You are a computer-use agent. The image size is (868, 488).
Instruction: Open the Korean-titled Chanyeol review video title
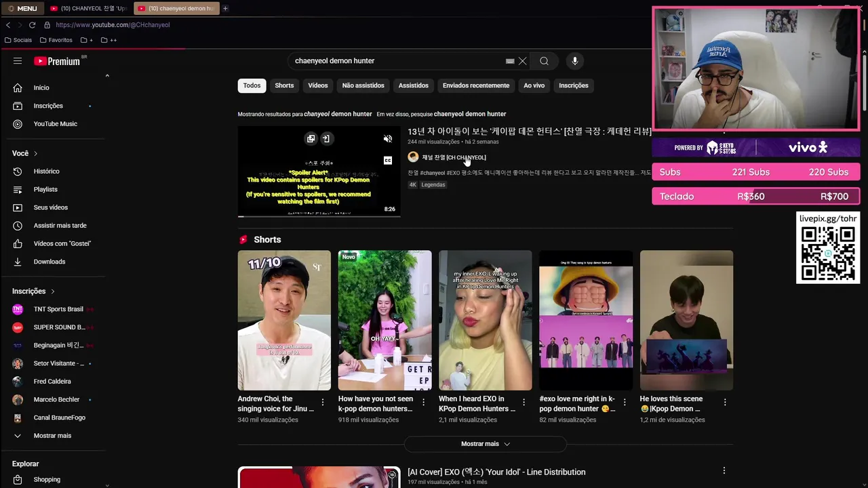[x=529, y=131]
